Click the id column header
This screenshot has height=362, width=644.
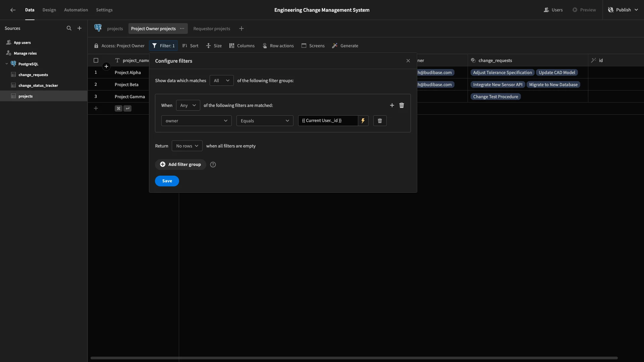616,61
